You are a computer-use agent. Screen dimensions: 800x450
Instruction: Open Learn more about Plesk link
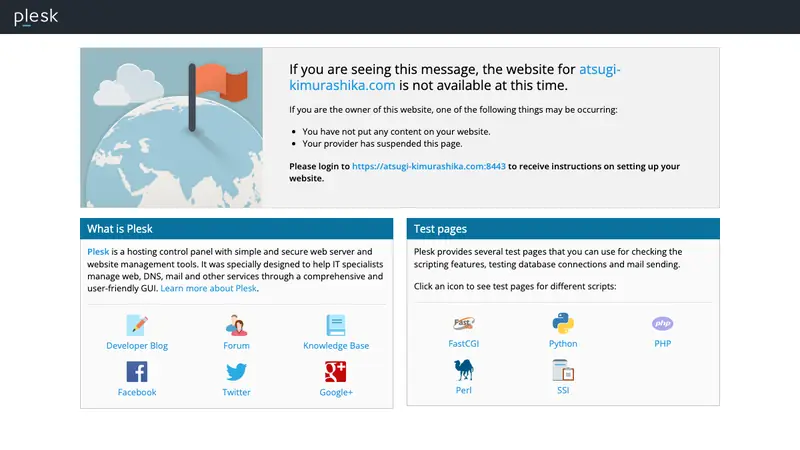coord(208,288)
